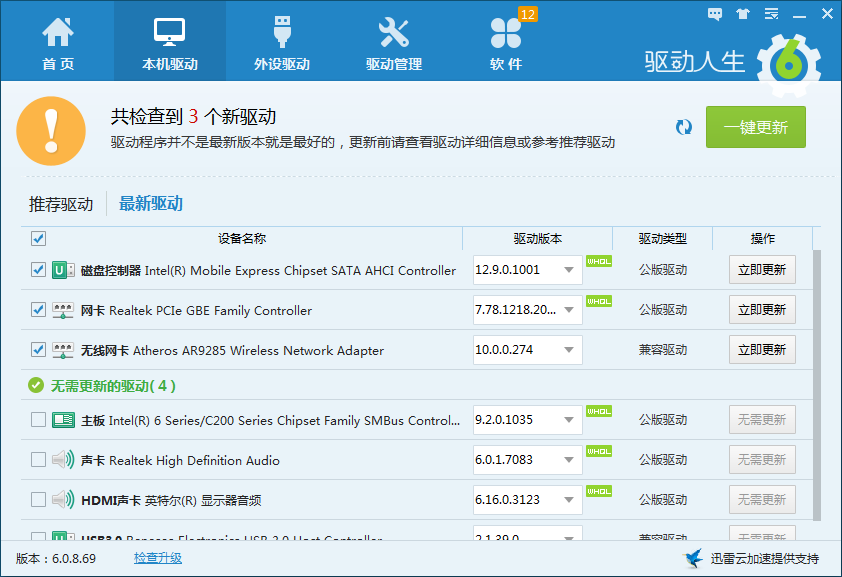Open the 外设驱动 USB icon
842x577 pixels.
tap(281, 35)
